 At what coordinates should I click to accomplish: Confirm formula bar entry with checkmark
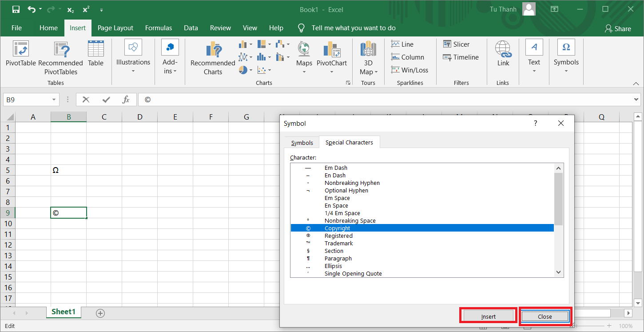[106, 100]
